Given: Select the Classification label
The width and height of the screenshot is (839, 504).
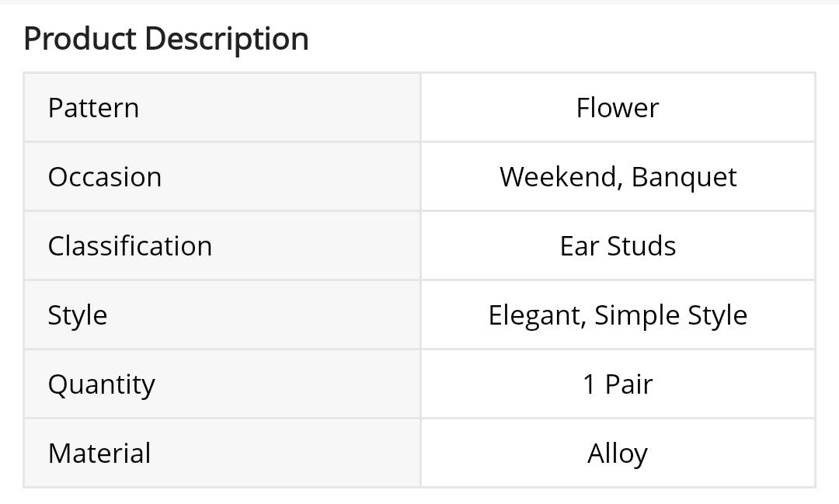Looking at the screenshot, I should (130, 246).
